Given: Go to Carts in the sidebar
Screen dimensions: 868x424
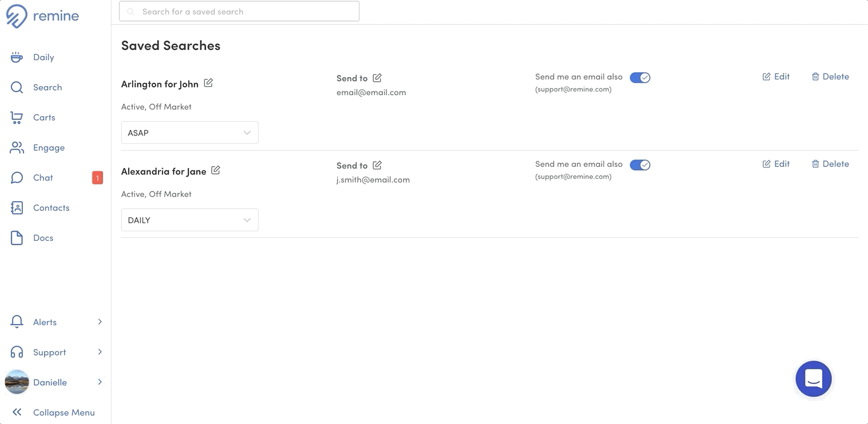Looking at the screenshot, I should 44,117.
